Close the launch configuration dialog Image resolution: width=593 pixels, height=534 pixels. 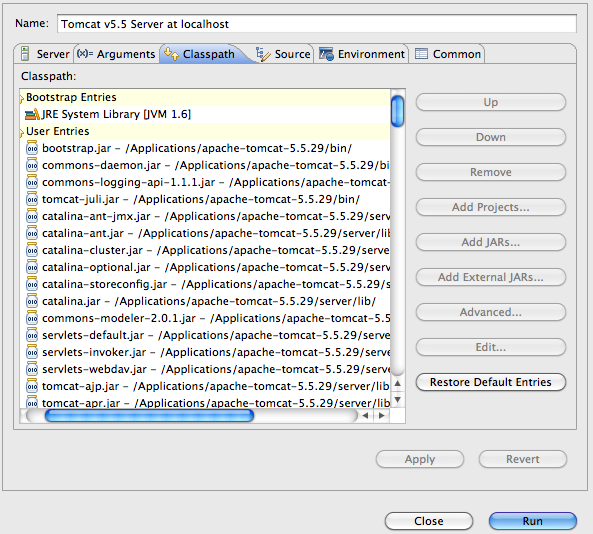429,521
